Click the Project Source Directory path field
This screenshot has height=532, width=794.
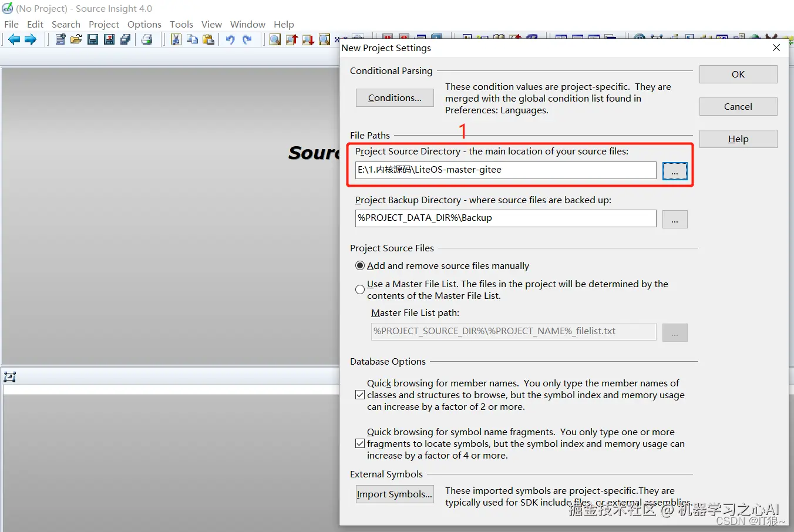click(x=506, y=170)
